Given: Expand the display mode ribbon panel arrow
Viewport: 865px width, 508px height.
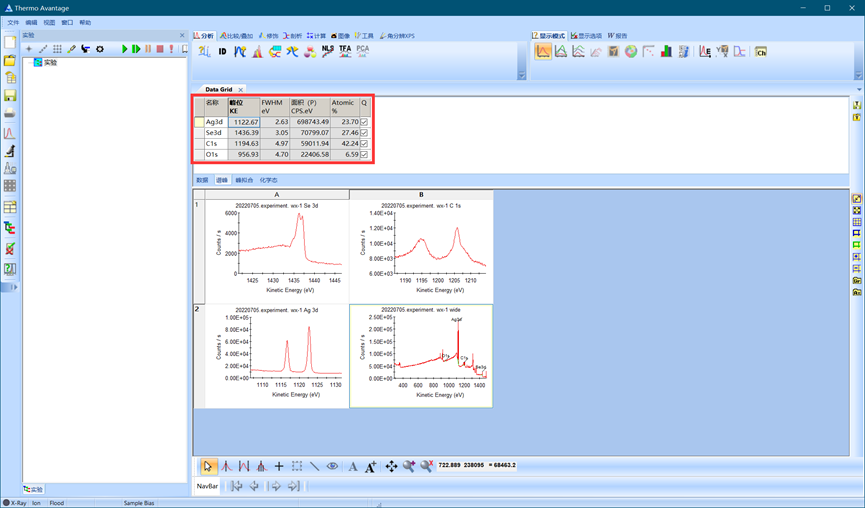Looking at the screenshot, I should coord(858,75).
